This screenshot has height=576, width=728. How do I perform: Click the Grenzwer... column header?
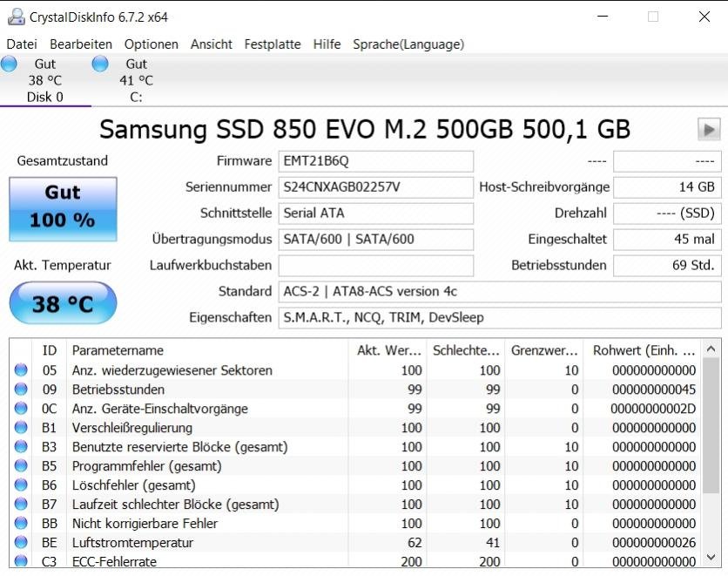click(x=544, y=350)
